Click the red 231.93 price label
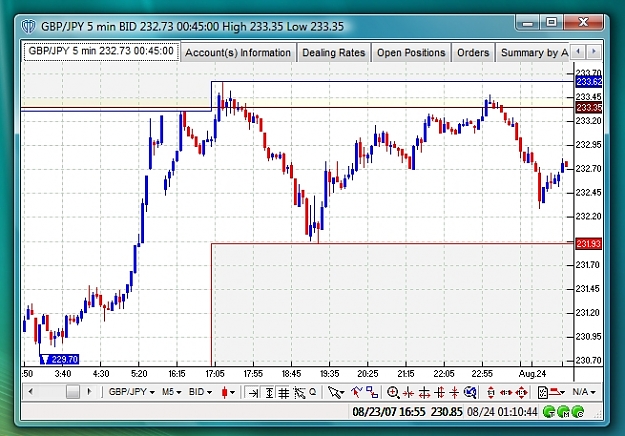Screen dimensions: 625x436 tap(589, 244)
